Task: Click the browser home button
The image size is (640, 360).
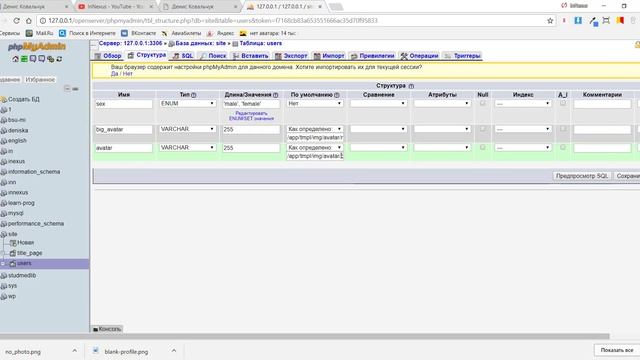Action: (29, 20)
